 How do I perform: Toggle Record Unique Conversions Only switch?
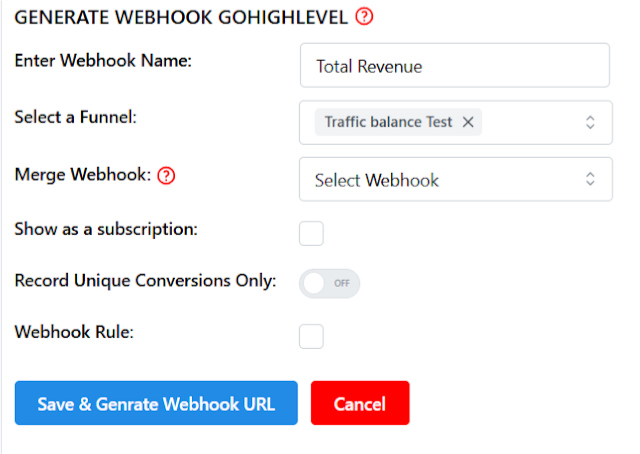[329, 283]
